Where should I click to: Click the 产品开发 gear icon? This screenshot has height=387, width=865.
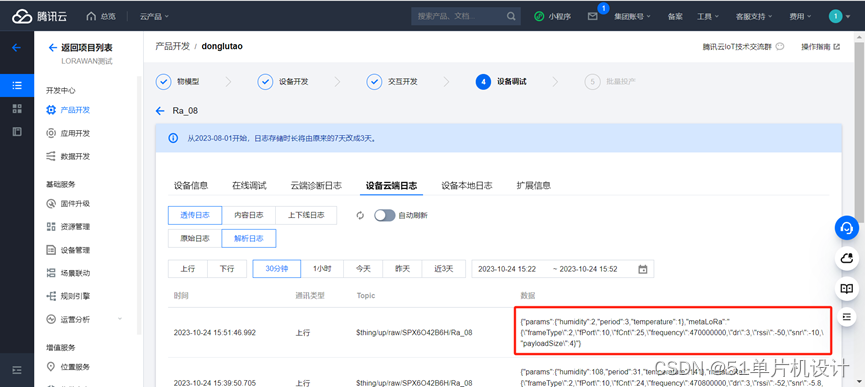[x=51, y=110]
